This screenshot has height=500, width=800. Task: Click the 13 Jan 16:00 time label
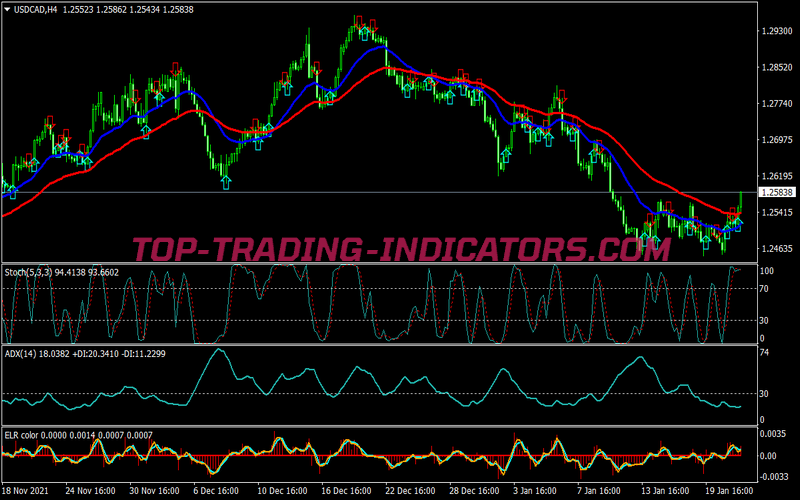[665, 491]
